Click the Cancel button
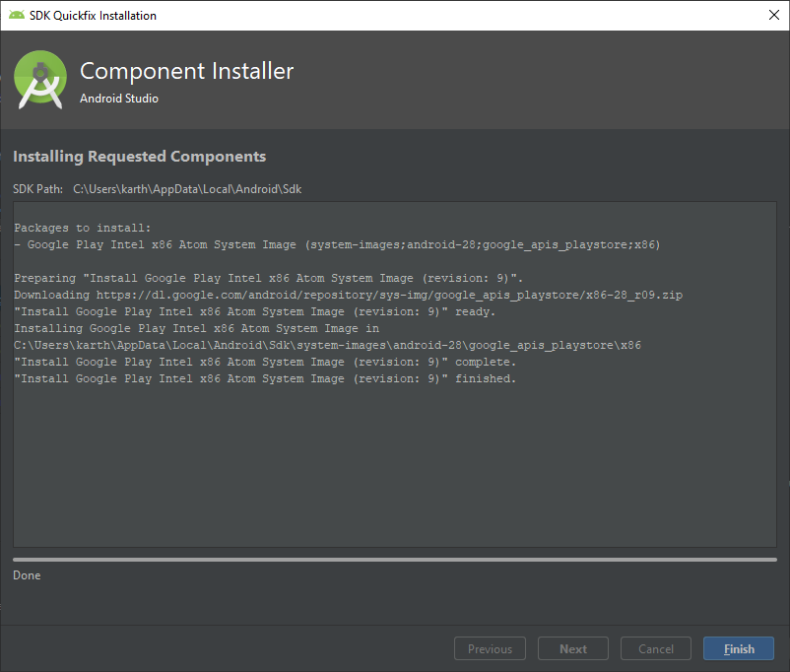790x672 pixels. coord(655,648)
